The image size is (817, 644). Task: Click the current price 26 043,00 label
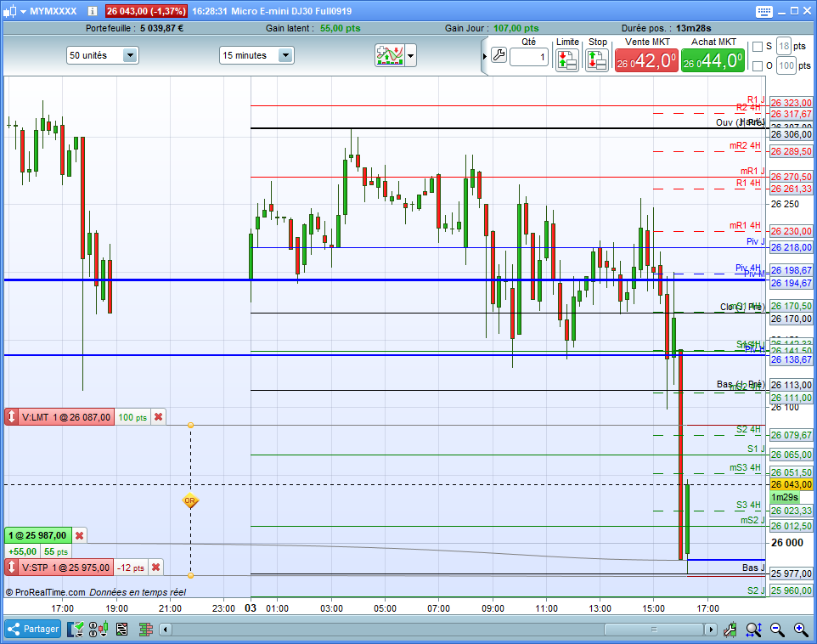(x=791, y=484)
